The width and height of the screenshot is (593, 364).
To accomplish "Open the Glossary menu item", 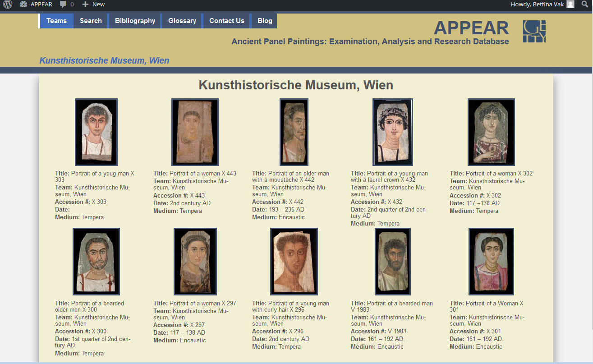I will click(x=182, y=21).
